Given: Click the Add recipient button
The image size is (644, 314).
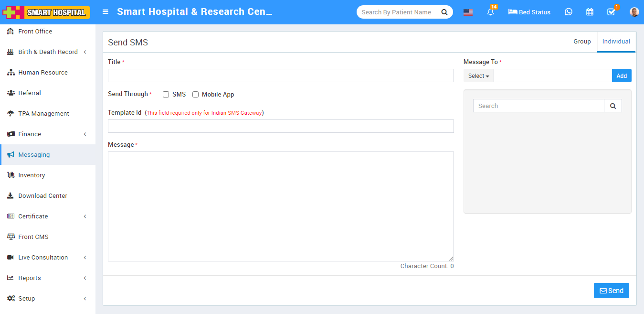Looking at the screenshot, I should click(x=622, y=76).
